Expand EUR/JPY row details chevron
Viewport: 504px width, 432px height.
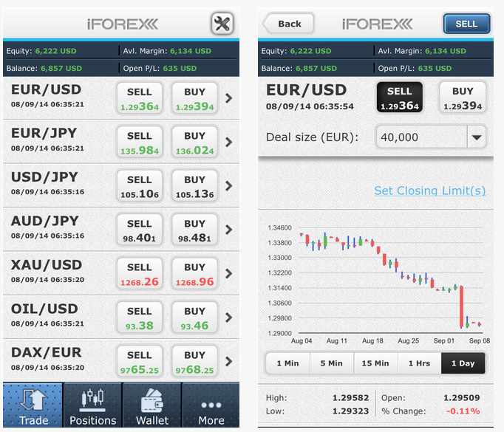(228, 142)
